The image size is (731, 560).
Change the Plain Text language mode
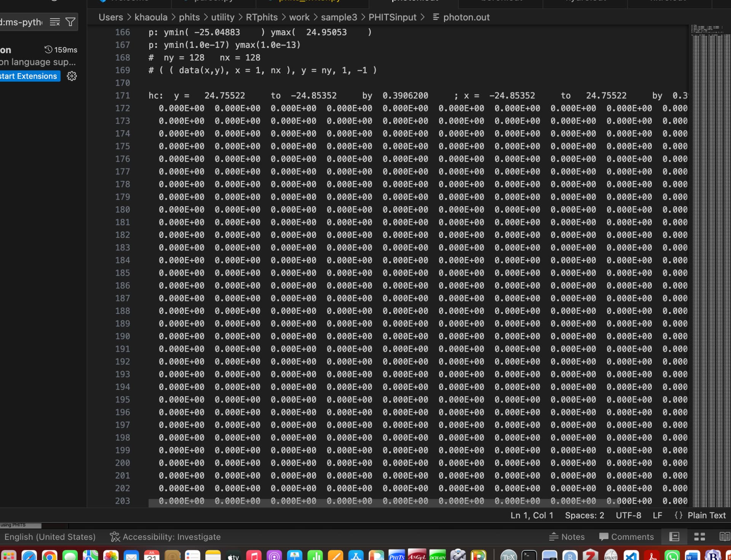(x=706, y=515)
